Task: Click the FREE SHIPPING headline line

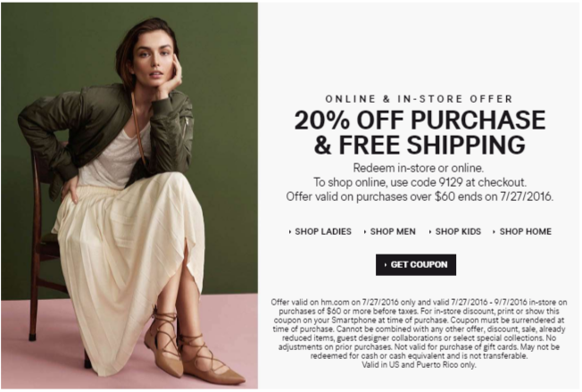Action: click(420, 145)
